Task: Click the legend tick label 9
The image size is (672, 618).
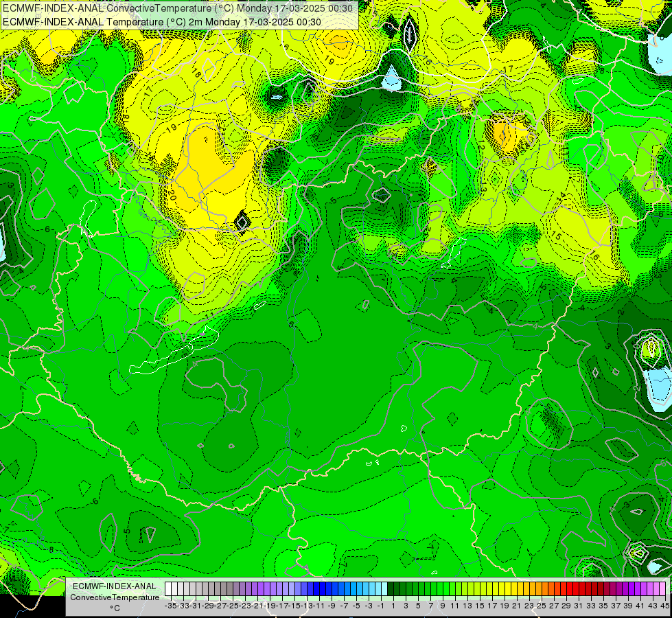Action: click(443, 606)
